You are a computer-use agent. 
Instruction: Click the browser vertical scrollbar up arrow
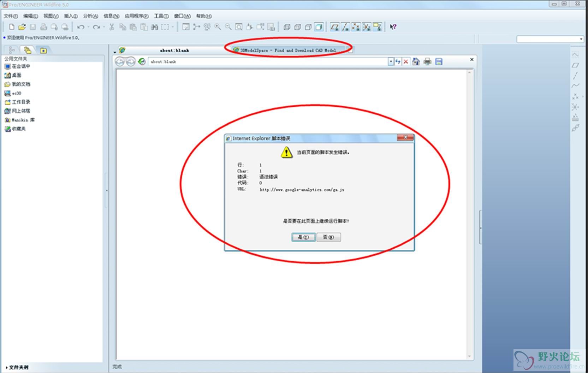pos(469,72)
